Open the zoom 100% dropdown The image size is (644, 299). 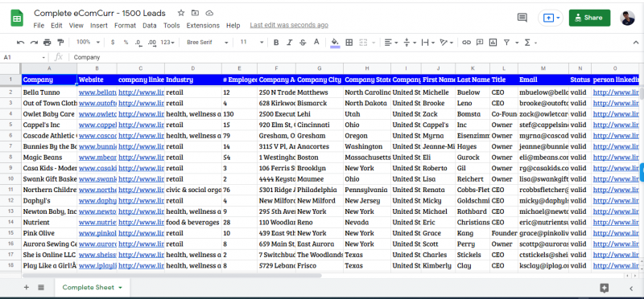88,43
